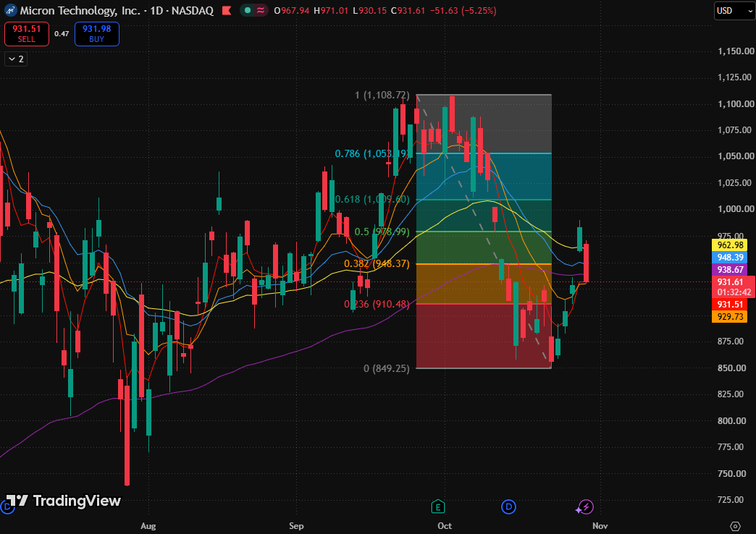Click the pink wavy approximation icon
The width and height of the screenshot is (756, 534).
[x=261, y=10]
